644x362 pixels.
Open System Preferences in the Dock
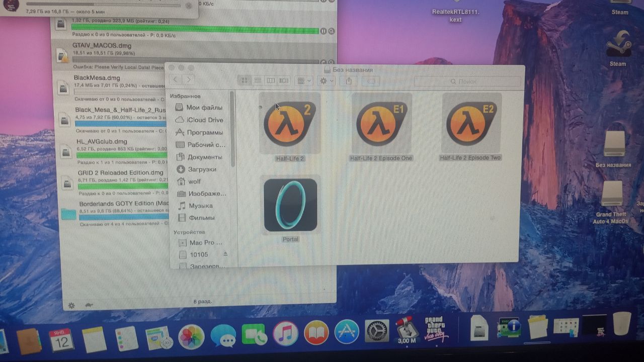377,331
